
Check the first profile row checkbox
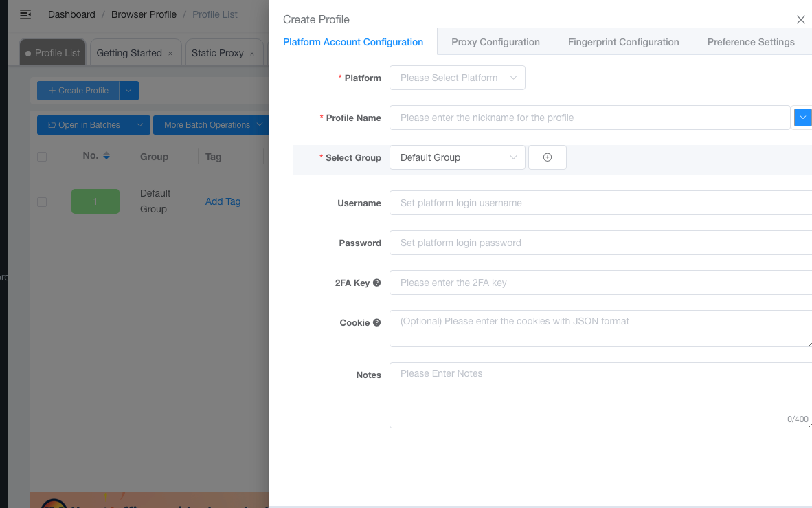click(42, 202)
